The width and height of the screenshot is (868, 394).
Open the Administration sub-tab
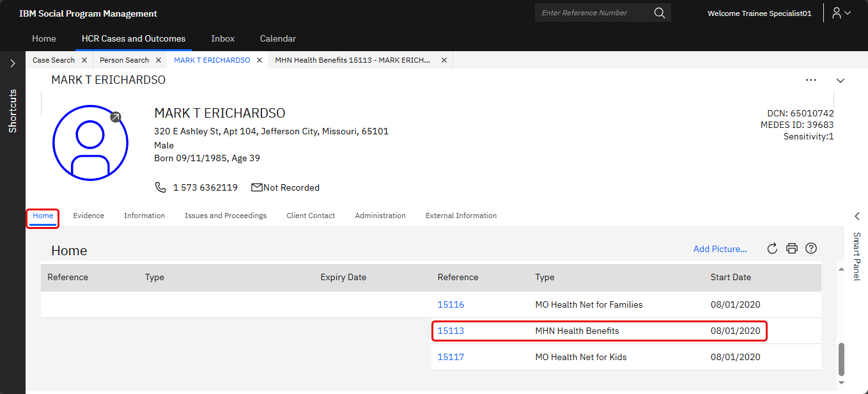(x=380, y=216)
